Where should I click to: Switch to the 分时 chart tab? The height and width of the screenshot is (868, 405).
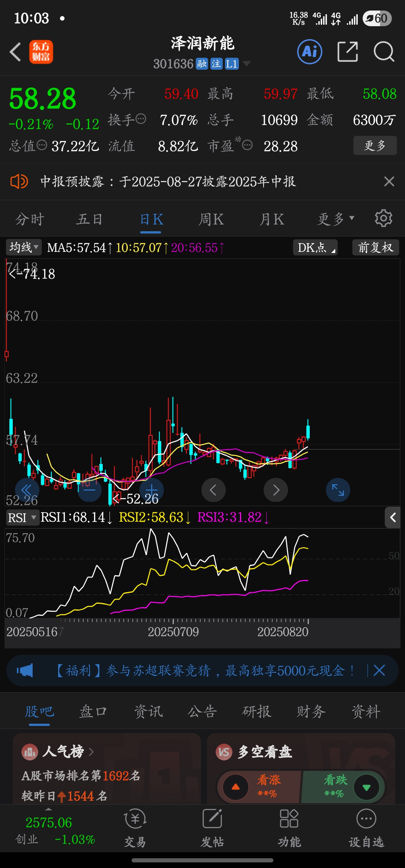pos(30,219)
